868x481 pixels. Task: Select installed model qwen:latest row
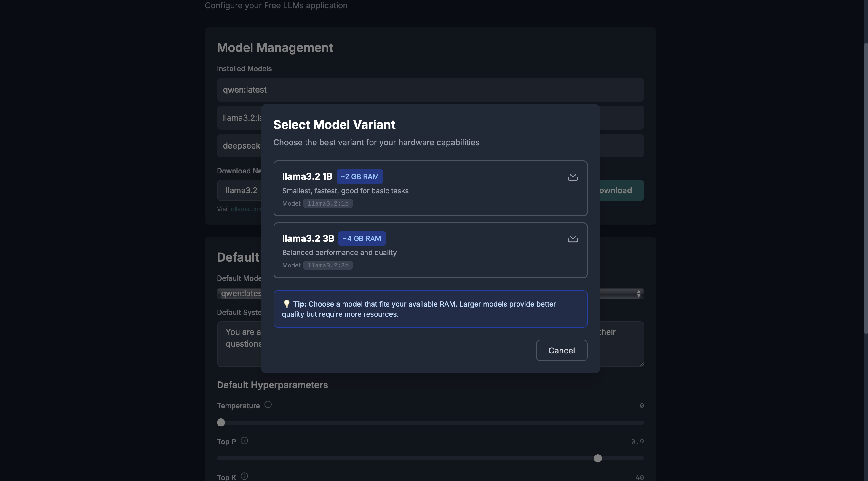coord(430,90)
